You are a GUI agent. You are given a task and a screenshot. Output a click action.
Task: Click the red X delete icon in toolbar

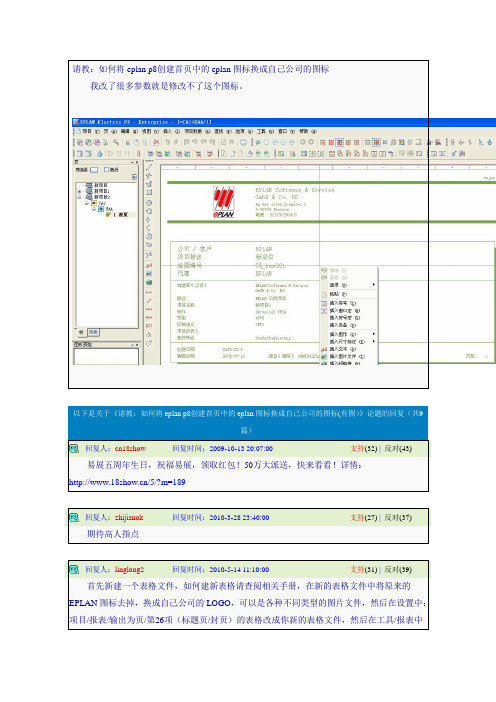click(x=156, y=142)
